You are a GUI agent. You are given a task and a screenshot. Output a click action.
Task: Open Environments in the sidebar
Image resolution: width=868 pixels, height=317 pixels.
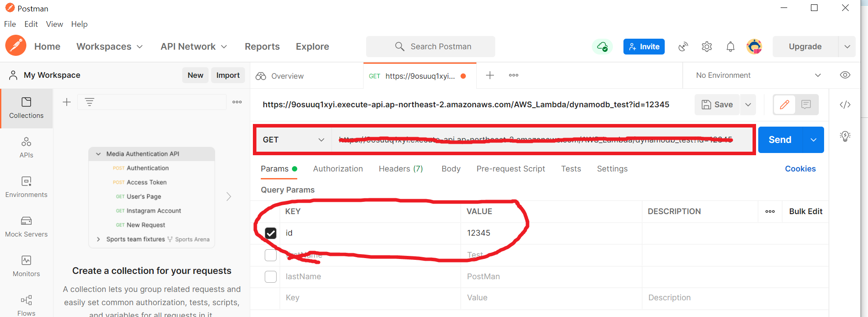tap(26, 187)
